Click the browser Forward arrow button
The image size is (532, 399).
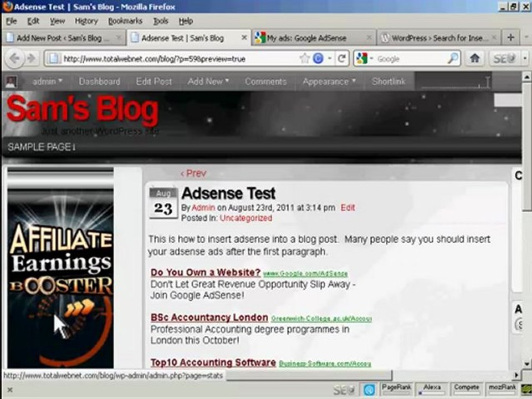31,59
